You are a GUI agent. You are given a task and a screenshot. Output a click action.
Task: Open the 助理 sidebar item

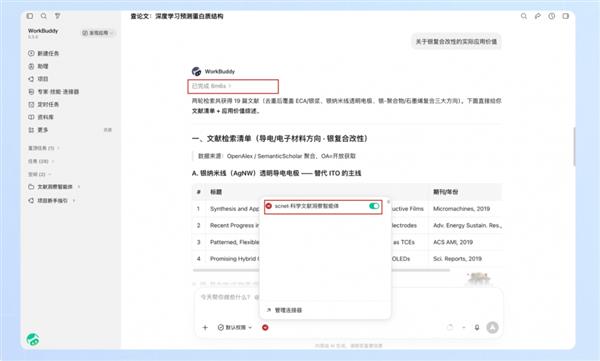[x=38, y=66]
